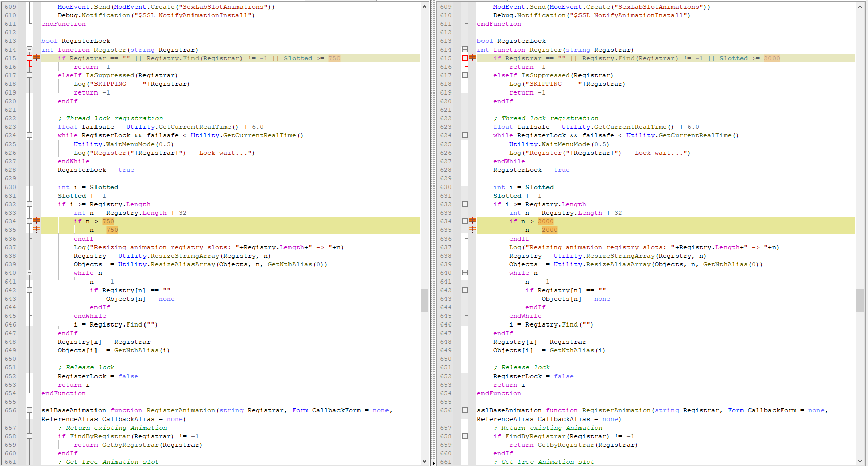This screenshot has width=868, height=466.
Task: Click the left pane scrollbar down arrow
Action: 424,461
